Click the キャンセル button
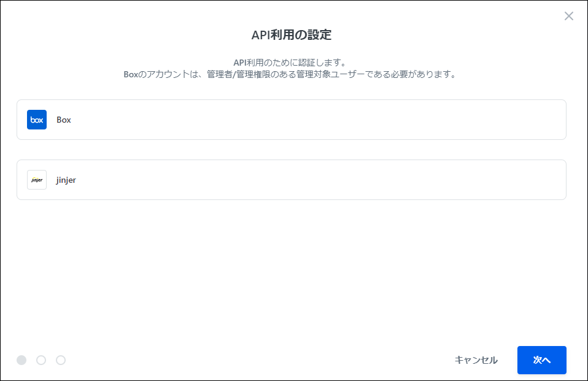 pyautogui.click(x=475, y=360)
